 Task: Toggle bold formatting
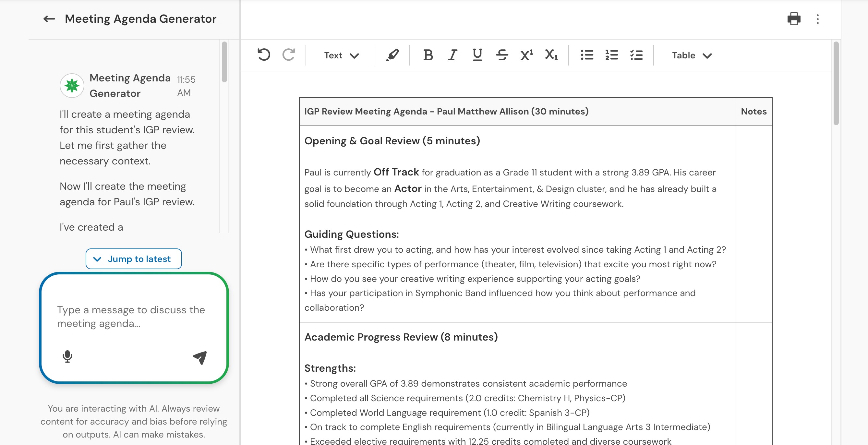point(428,55)
